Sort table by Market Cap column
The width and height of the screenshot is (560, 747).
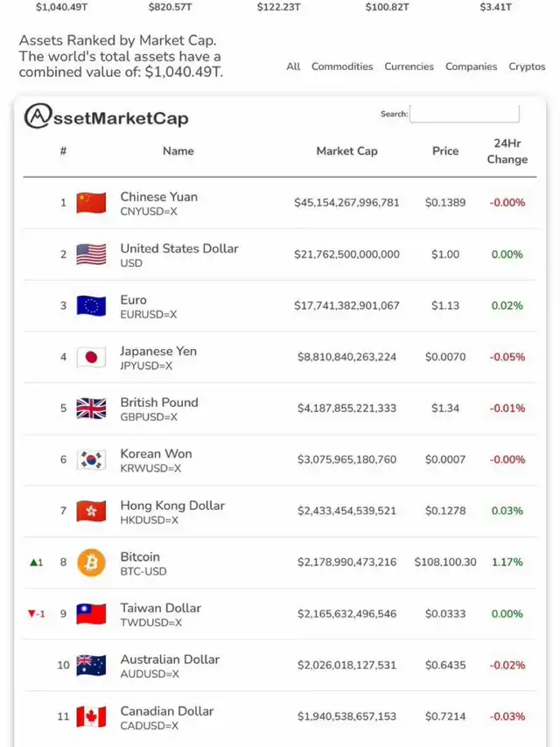(x=347, y=151)
